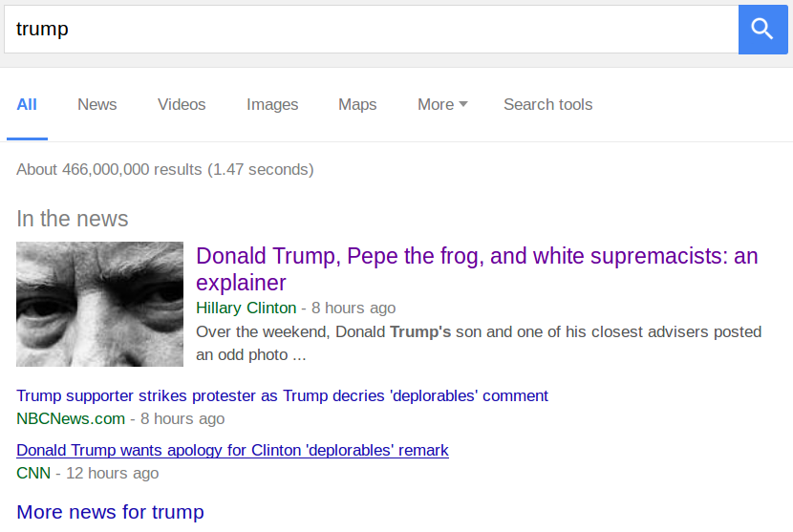
Task: Focus the search box containing 'trump'
Action: click(371, 29)
